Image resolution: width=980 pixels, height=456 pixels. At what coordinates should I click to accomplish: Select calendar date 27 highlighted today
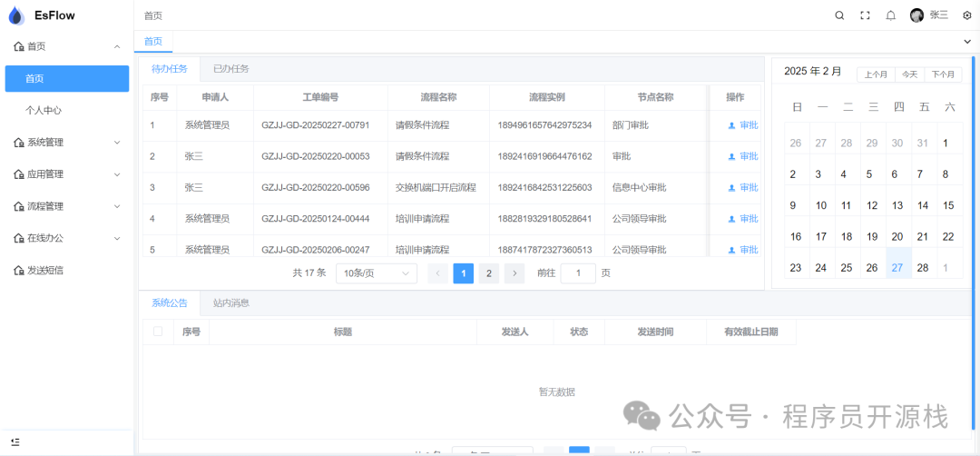(898, 263)
